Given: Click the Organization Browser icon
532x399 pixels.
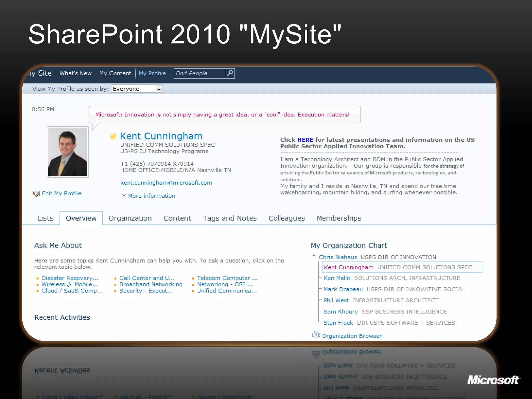Looking at the screenshot, I should tap(316, 335).
